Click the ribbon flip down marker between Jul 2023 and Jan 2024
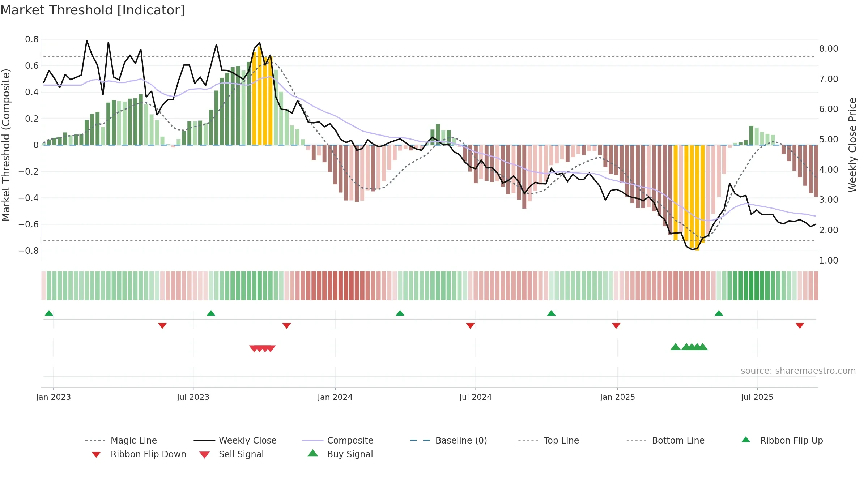This screenshot has height=488, width=868. coord(286,326)
